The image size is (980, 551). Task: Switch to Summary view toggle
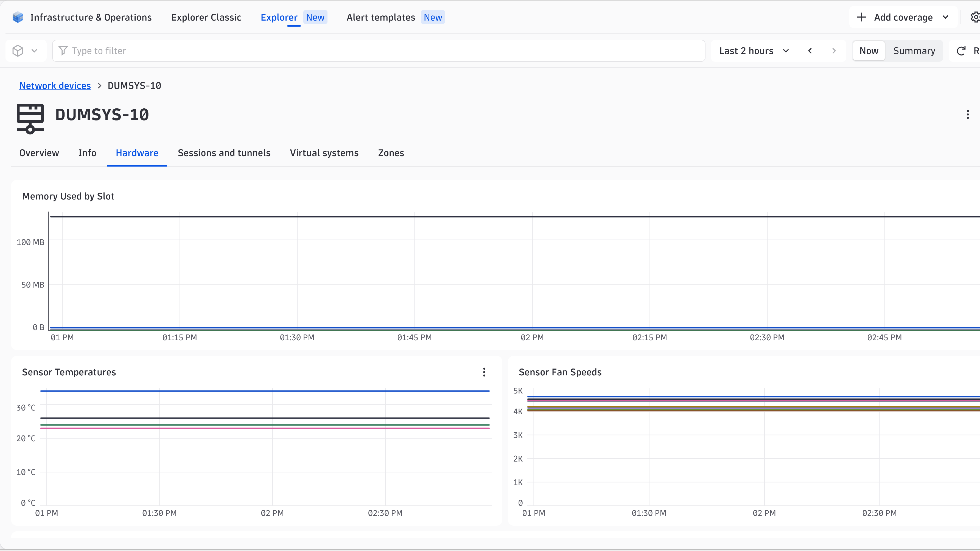914,50
